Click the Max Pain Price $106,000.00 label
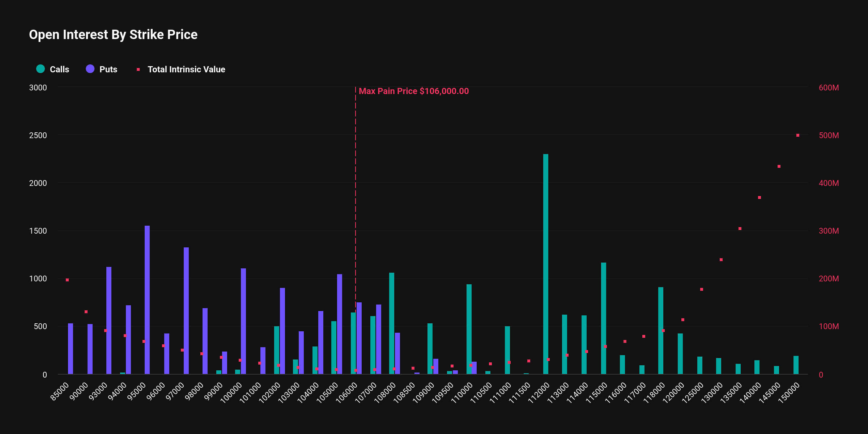The image size is (868, 434). point(414,91)
